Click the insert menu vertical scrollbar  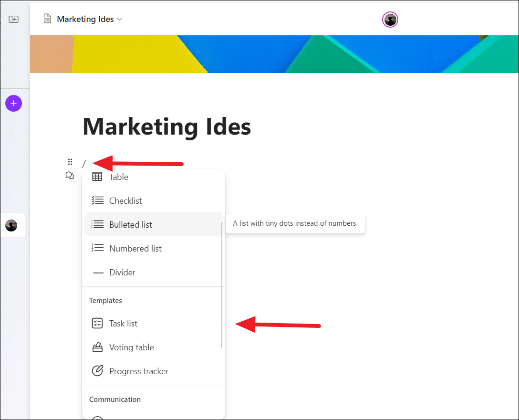[221, 285]
